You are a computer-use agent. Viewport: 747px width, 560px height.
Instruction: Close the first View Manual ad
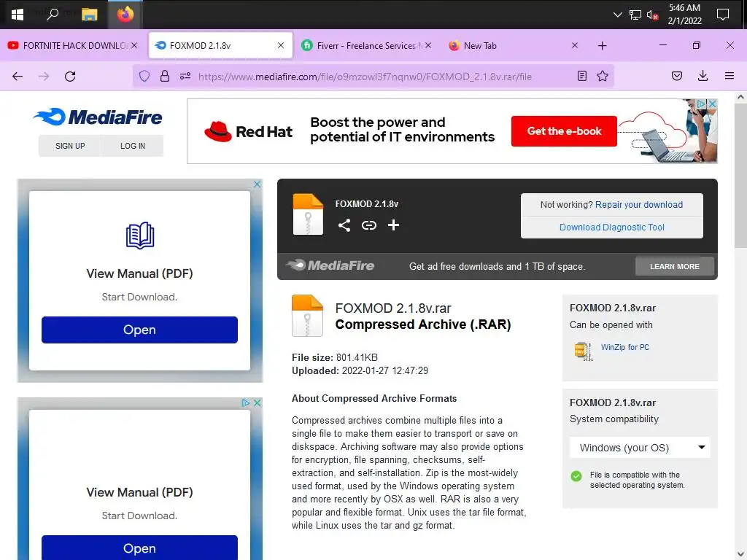258,184
